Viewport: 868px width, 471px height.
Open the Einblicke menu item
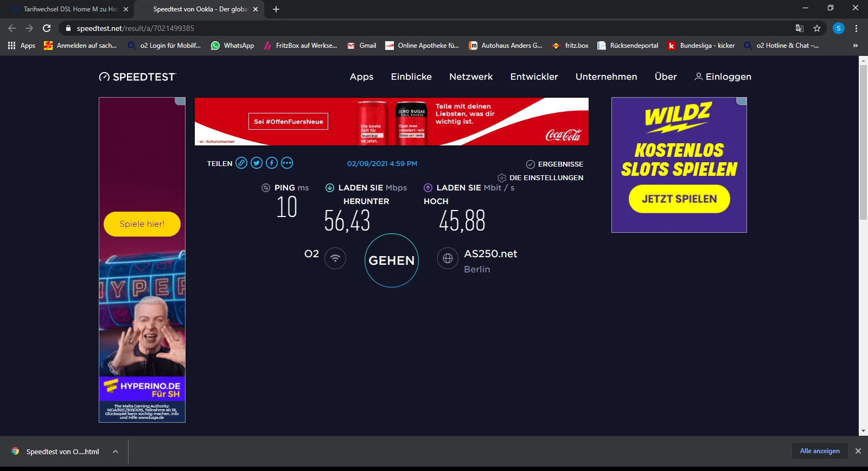(411, 77)
